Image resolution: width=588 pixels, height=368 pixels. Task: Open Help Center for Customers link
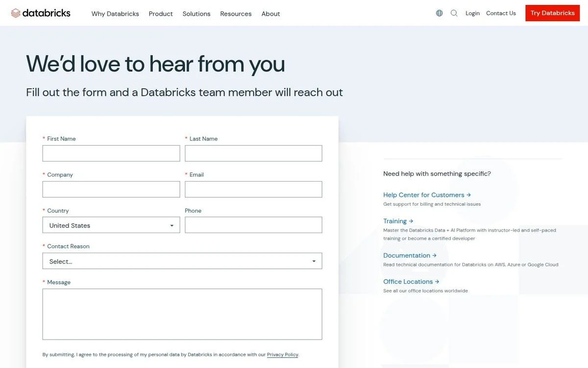[x=427, y=195]
